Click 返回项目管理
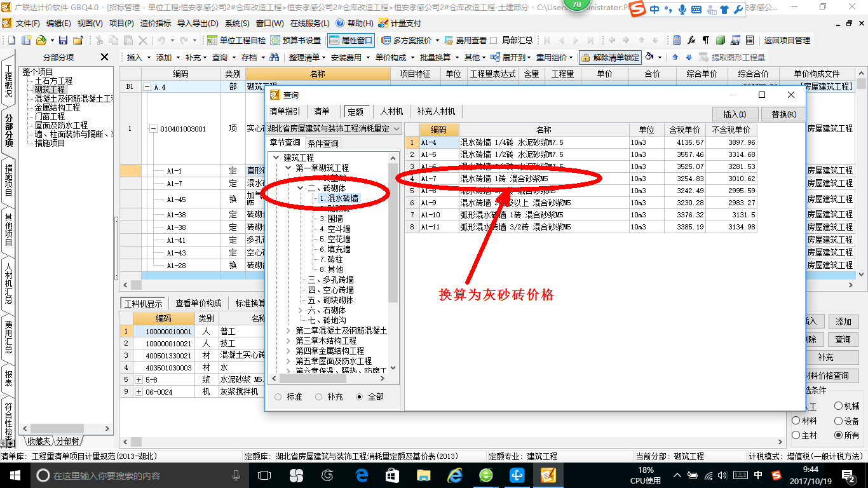Viewport: 868px width, 488px height. 787,40
